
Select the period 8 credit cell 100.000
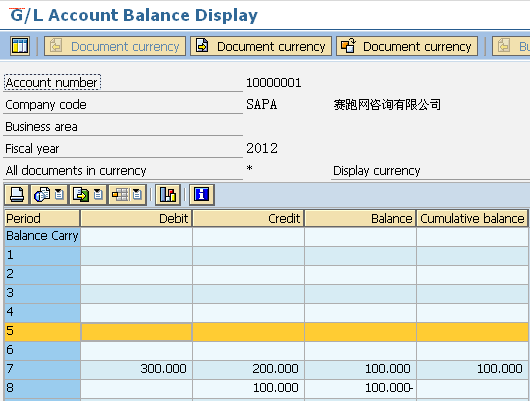click(x=276, y=387)
